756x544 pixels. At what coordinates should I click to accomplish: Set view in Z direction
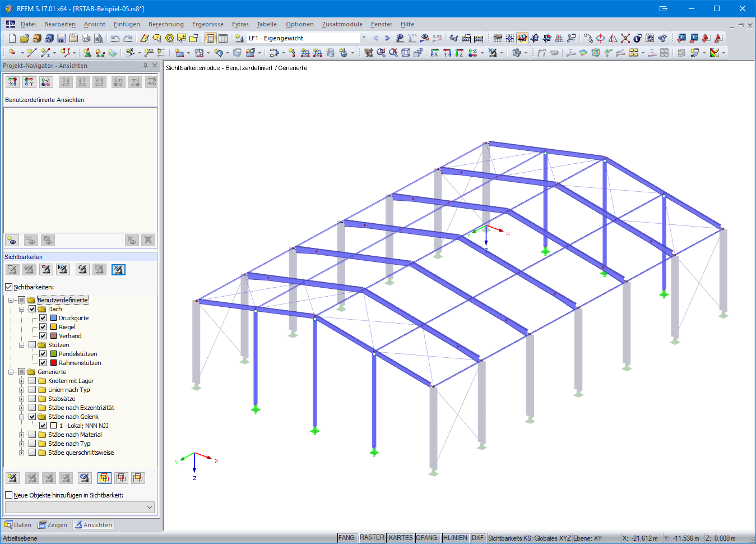pos(460,53)
